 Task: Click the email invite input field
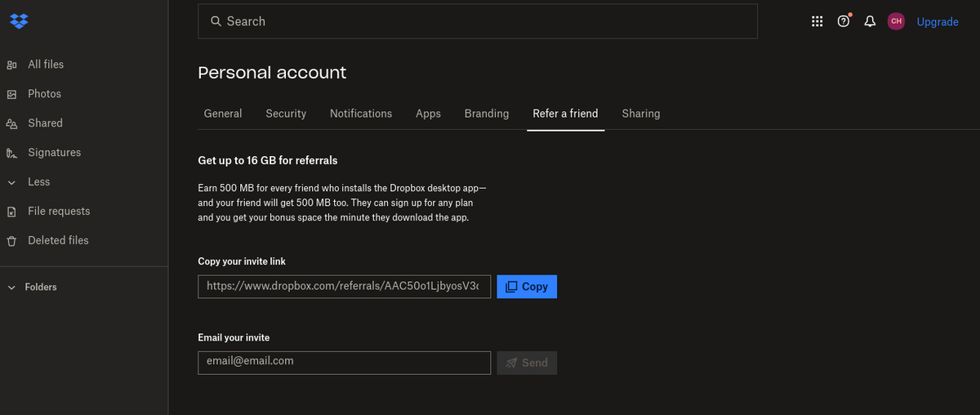[345, 363]
